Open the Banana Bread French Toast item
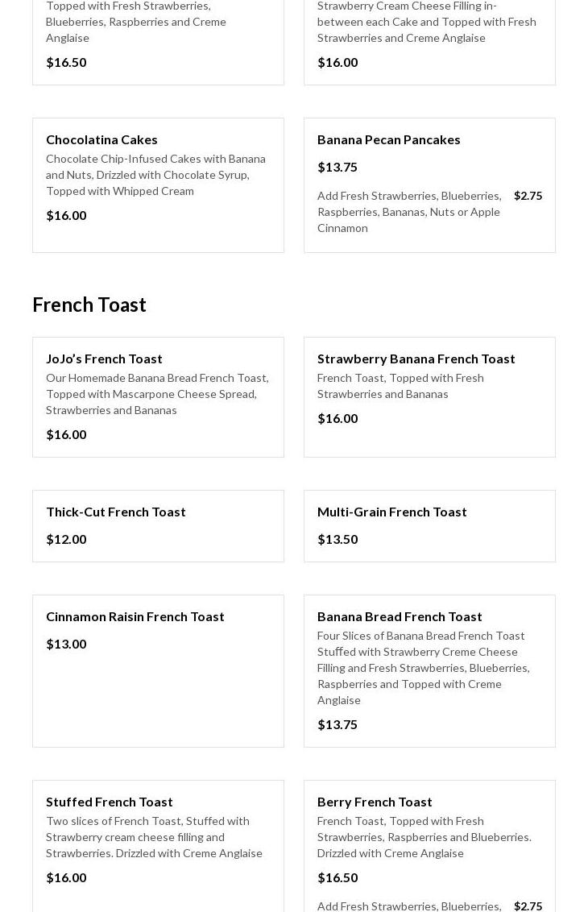 [400, 616]
